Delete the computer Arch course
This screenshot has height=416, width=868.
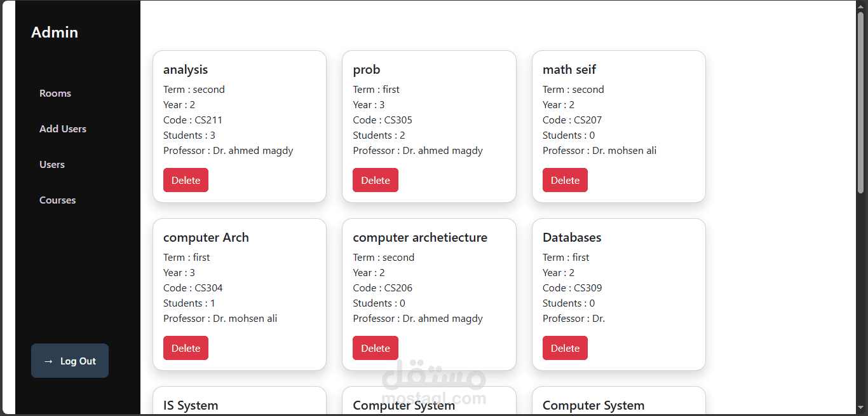click(x=186, y=348)
